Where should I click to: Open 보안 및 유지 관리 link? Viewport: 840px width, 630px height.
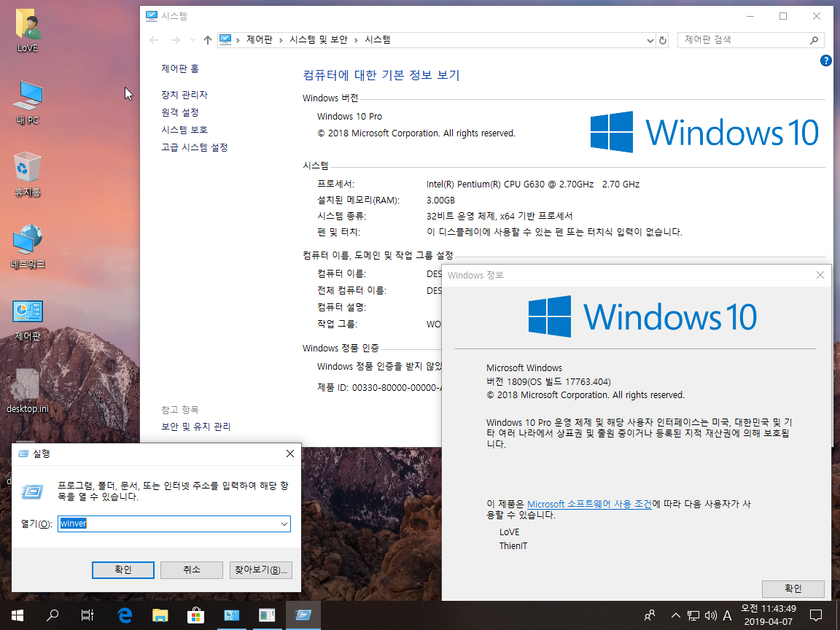[196, 427]
